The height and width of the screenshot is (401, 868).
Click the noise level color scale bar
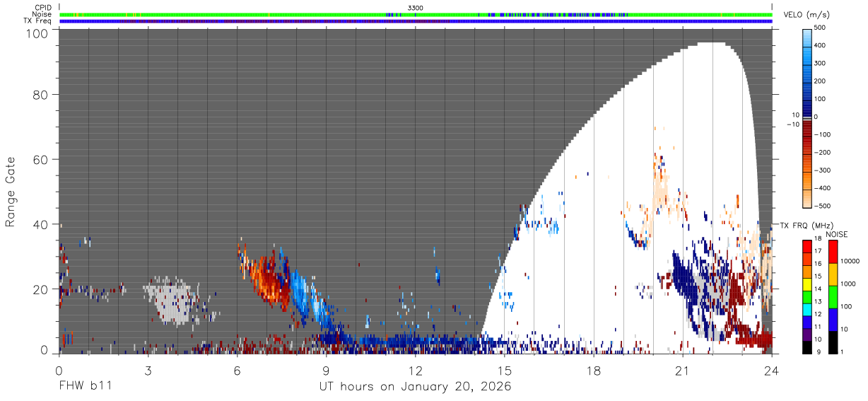pyautogui.click(x=832, y=296)
